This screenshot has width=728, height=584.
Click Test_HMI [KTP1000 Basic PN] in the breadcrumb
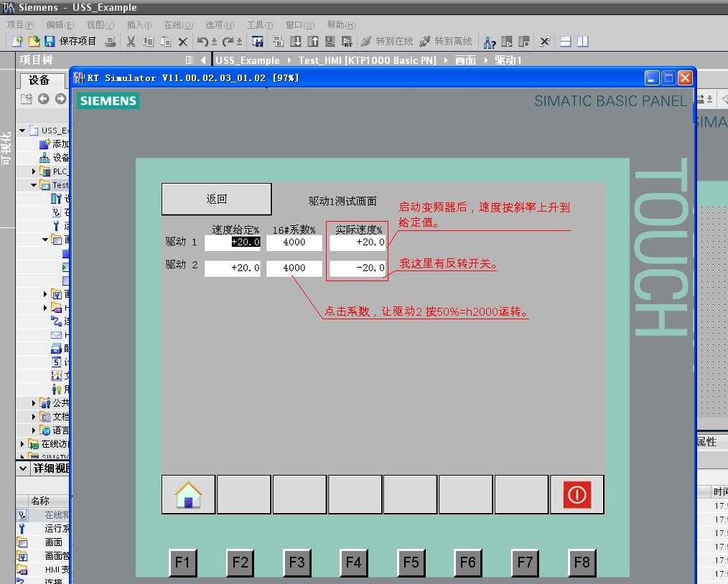pos(368,60)
